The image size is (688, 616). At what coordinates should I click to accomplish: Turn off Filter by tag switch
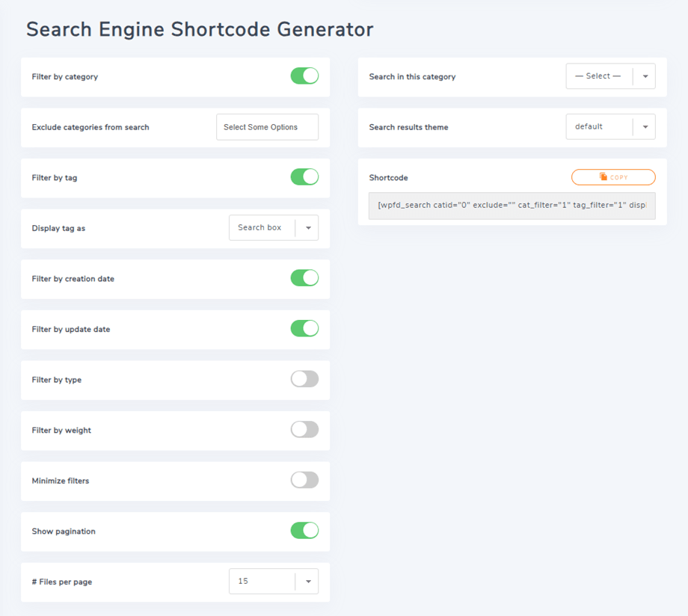[x=304, y=177]
